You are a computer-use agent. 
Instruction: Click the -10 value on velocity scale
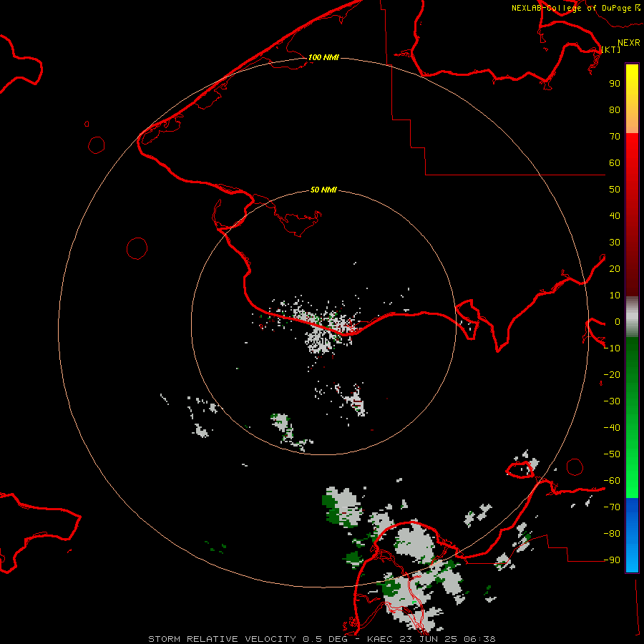pos(612,348)
